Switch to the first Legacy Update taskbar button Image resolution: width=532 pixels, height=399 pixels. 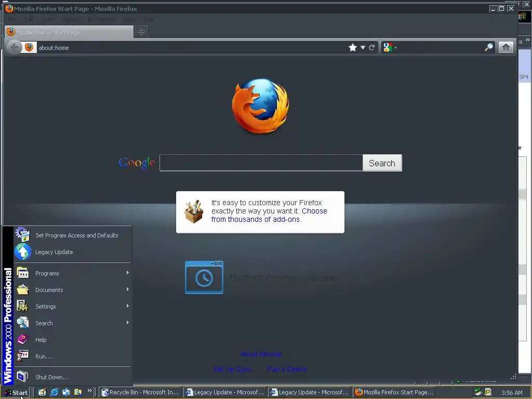coord(225,393)
